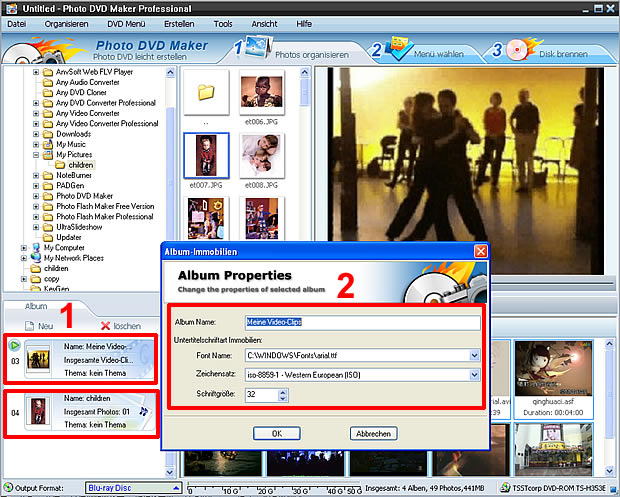Select the children folder under My Pictures
The image size is (620, 497).
click(x=81, y=165)
